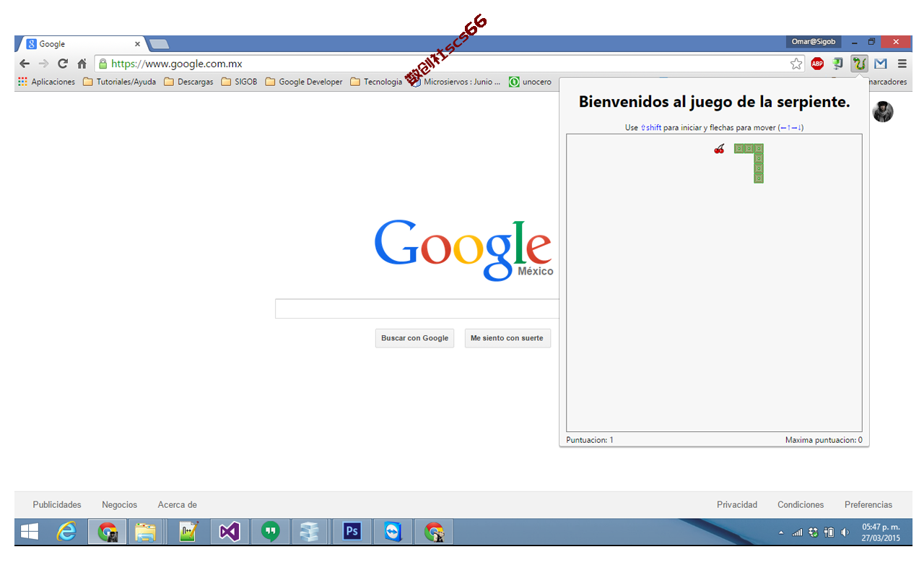
Task: Open TeamViewer from the taskbar
Action: (393, 532)
